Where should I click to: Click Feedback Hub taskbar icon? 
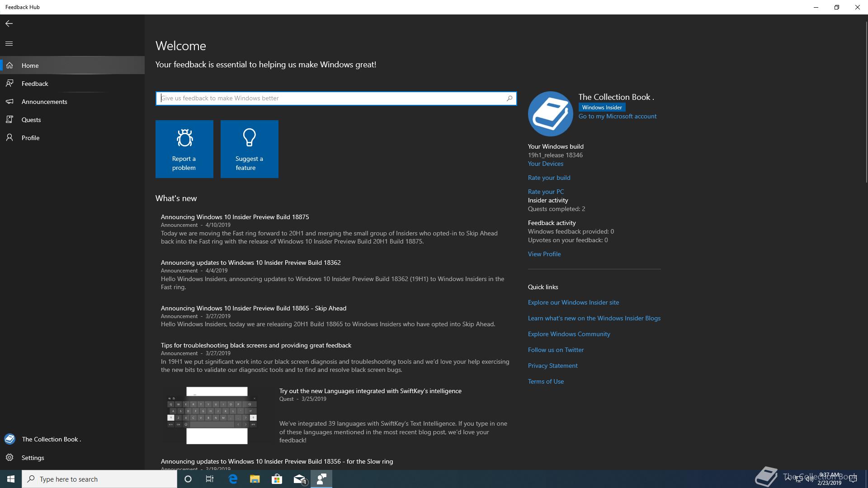pyautogui.click(x=321, y=479)
